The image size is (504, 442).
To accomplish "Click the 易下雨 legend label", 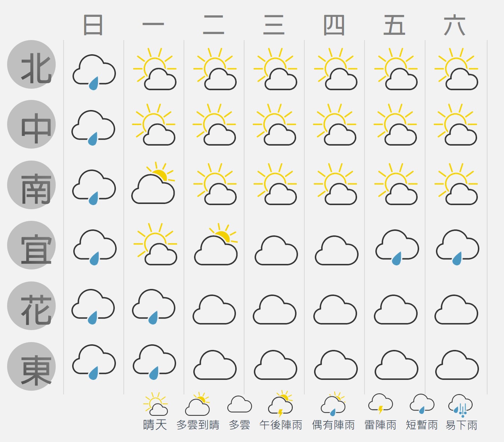I will click(461, 425).
